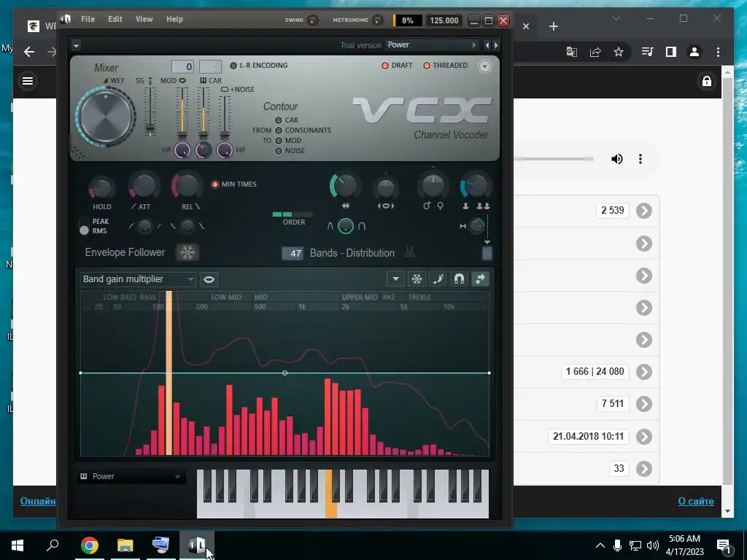Viewport: 747px width, 560px height.
Task: Click the large WET mix knob
Action: pos(106,117)
